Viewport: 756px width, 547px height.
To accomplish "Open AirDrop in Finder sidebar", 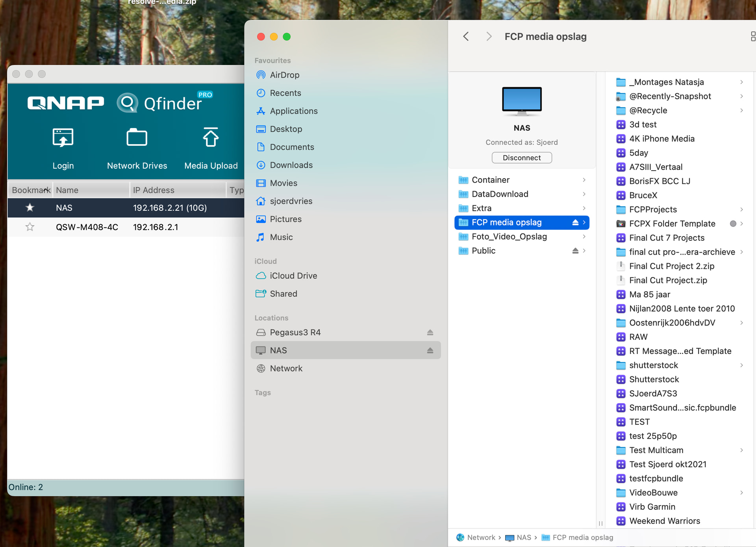I will pos(284,75).
